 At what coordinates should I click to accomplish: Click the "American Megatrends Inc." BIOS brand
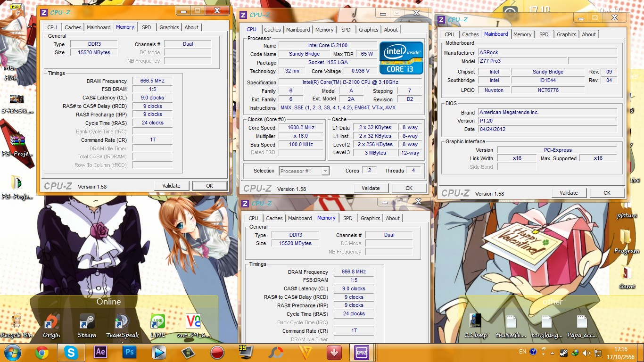click(547, 113)
